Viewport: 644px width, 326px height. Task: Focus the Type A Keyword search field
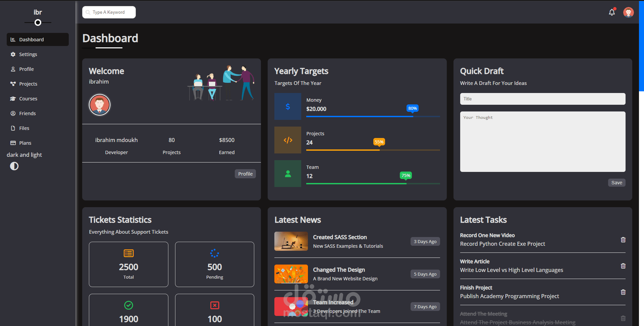(109, 12)
